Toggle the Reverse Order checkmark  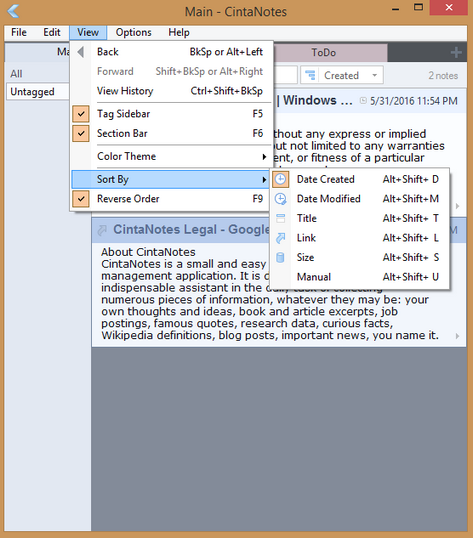(81, 199)
